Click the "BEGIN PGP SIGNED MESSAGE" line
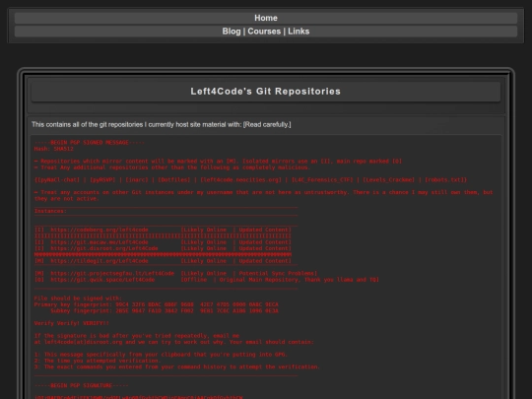 pos(90,143)
